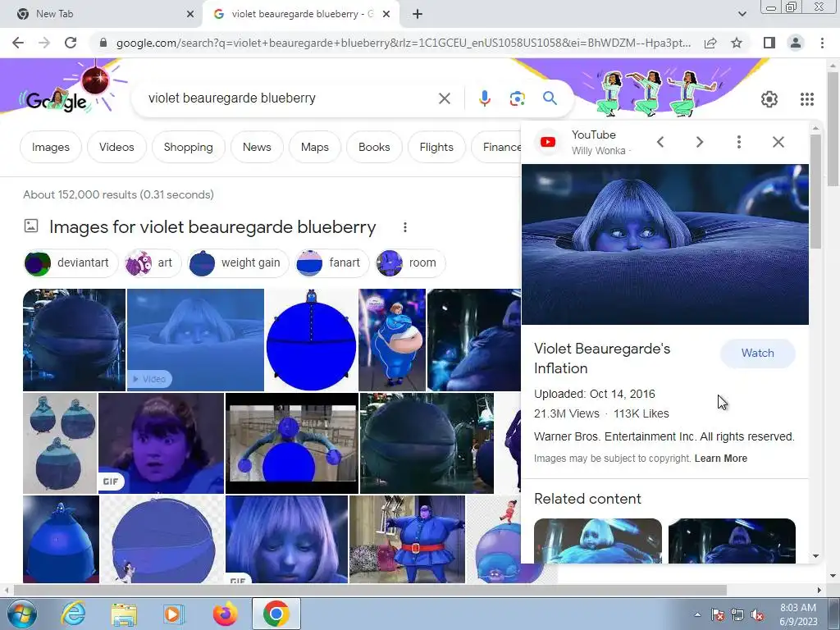Search by image with Lens icon

pos(517,98)
